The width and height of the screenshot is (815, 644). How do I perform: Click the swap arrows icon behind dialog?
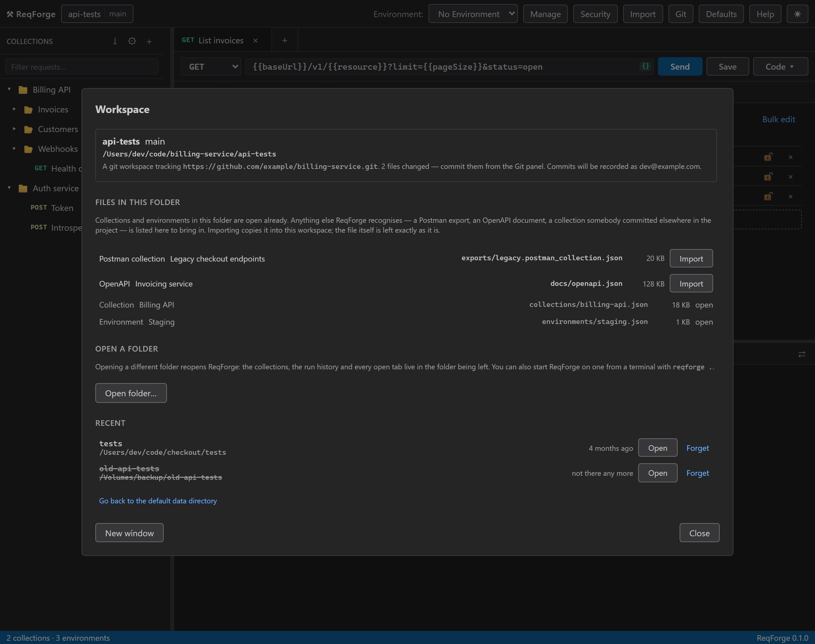pyautogui.click(x=802, y=354)
